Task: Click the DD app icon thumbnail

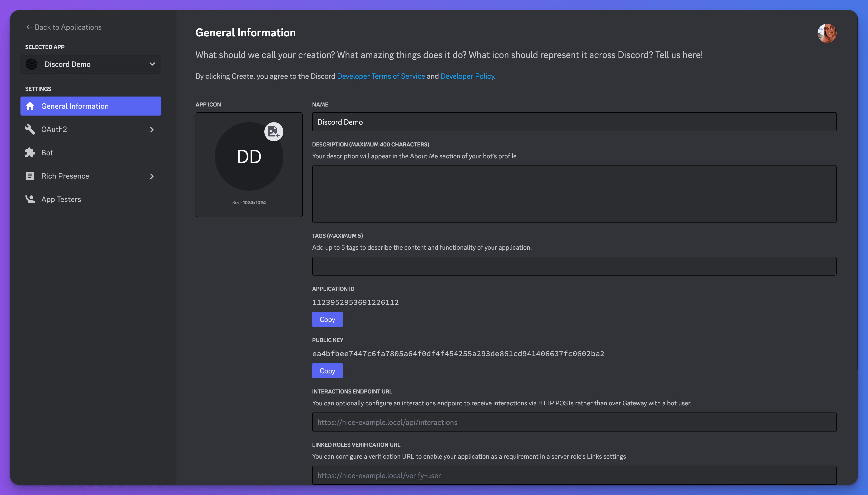Action: tap(249, 156)
